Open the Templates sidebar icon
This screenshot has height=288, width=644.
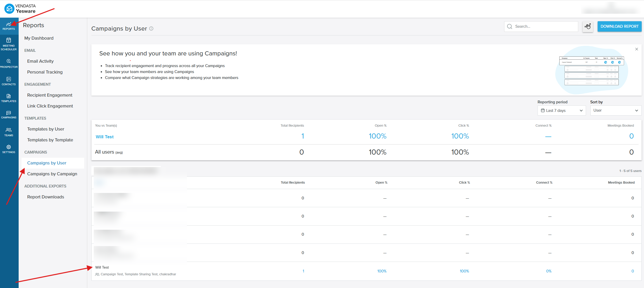click(9, 98)
